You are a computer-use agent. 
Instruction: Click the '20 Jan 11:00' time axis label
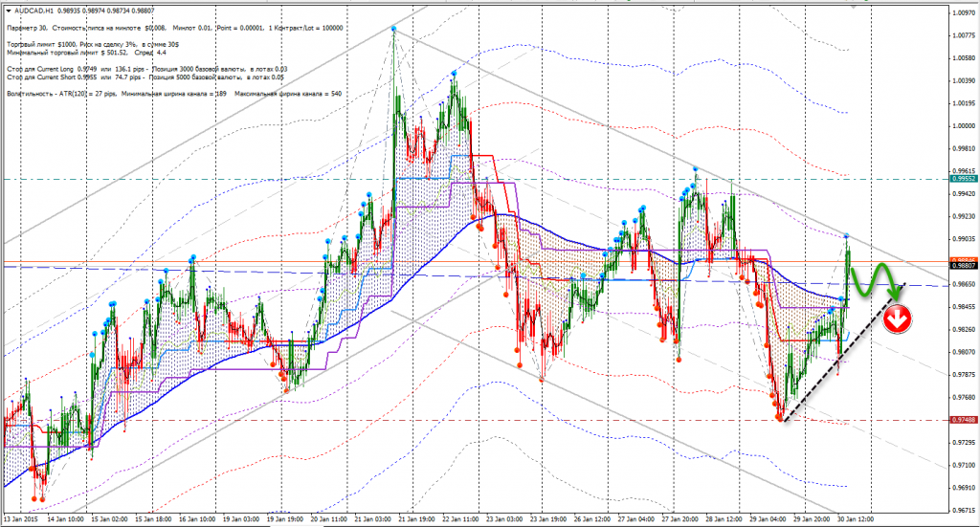tap(329, 519)
